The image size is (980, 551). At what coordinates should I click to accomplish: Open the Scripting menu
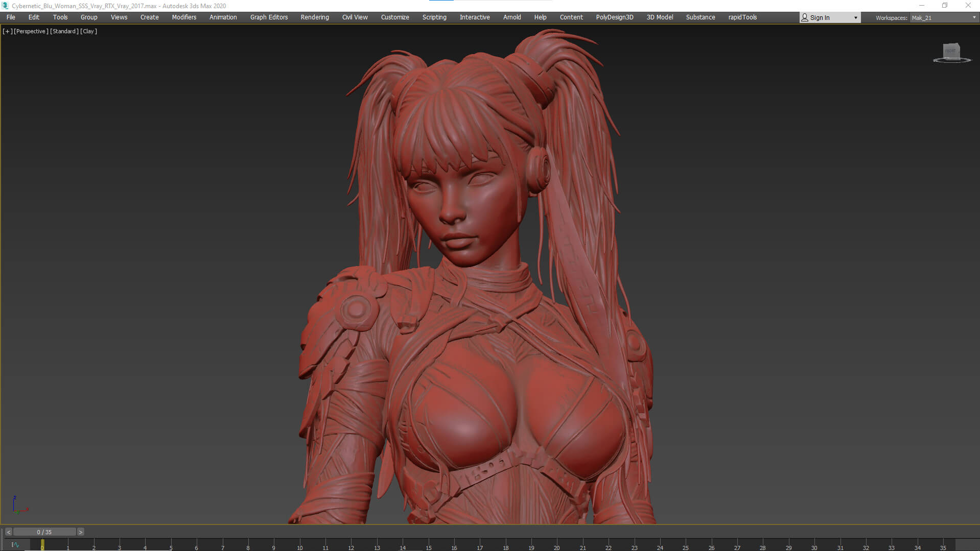[x=434, y=17]
